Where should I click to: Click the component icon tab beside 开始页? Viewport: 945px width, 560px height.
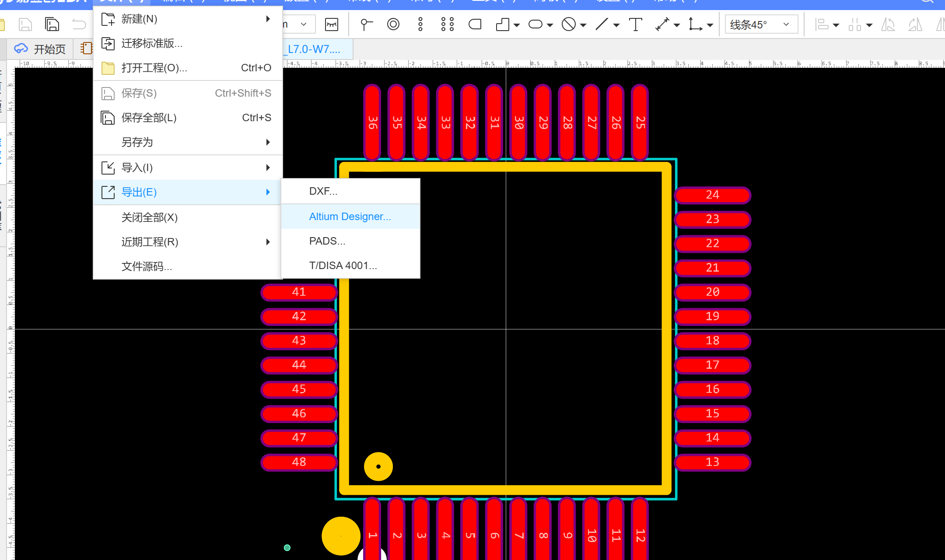point(86,49)
